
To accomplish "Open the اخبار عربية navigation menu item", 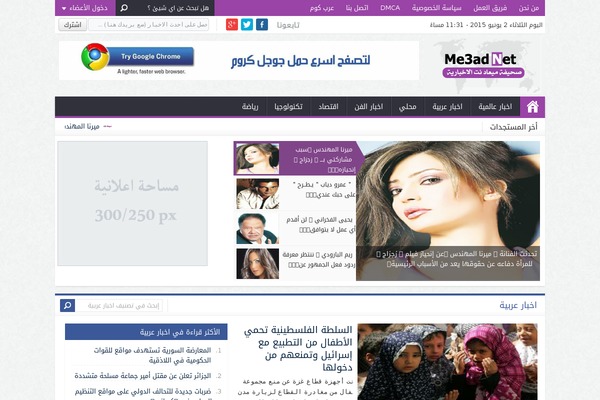I will pos(447,107).
